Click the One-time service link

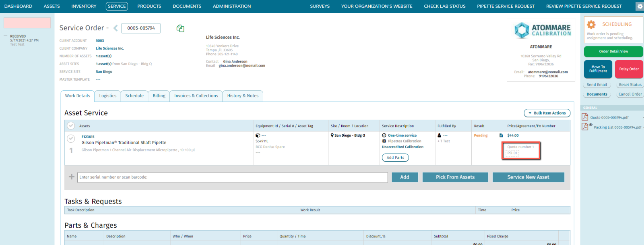click(x=402, y=135)
